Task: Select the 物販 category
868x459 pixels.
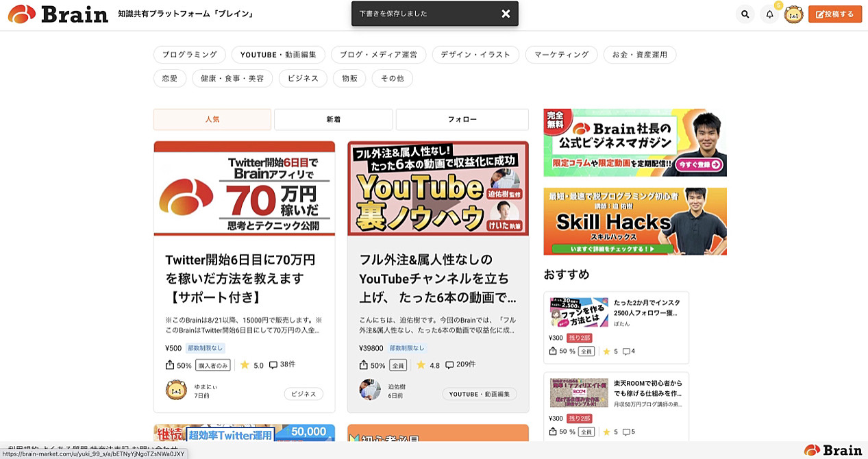Action: [x=349, y=79]
